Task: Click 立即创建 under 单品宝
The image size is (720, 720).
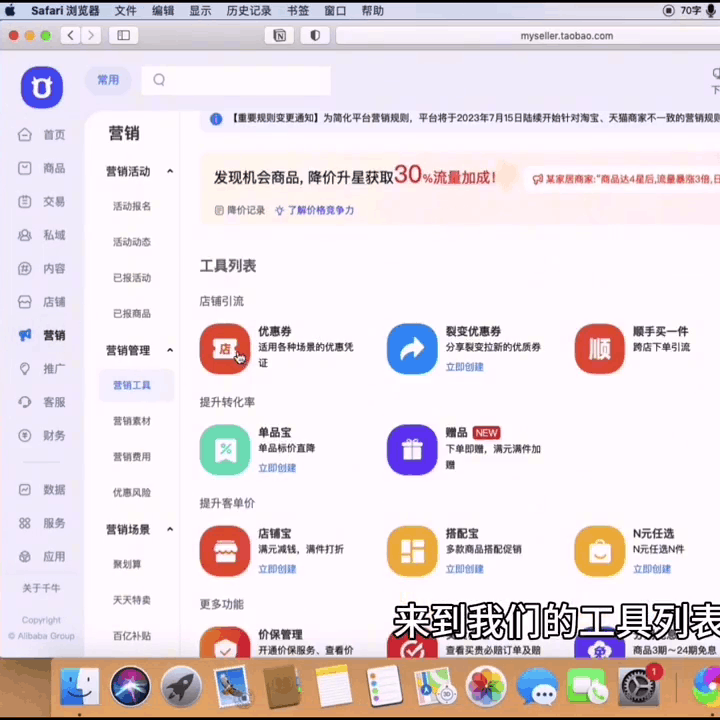Action: tap(277, 468)
